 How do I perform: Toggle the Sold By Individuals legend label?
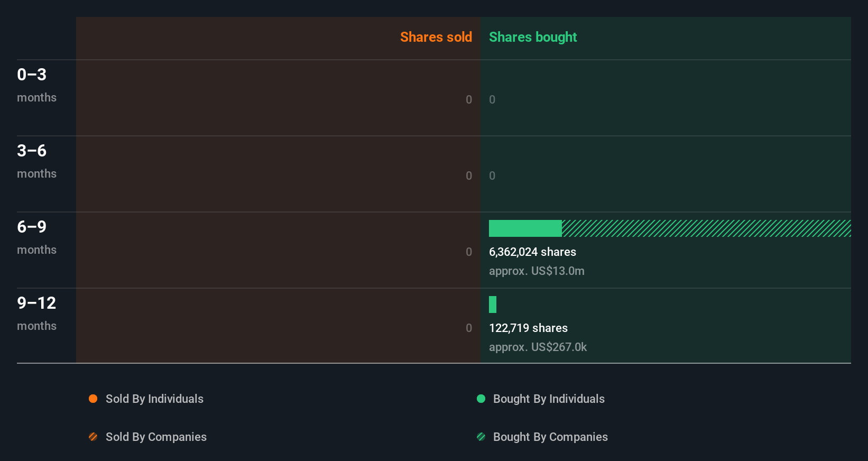tap(154, 399)
